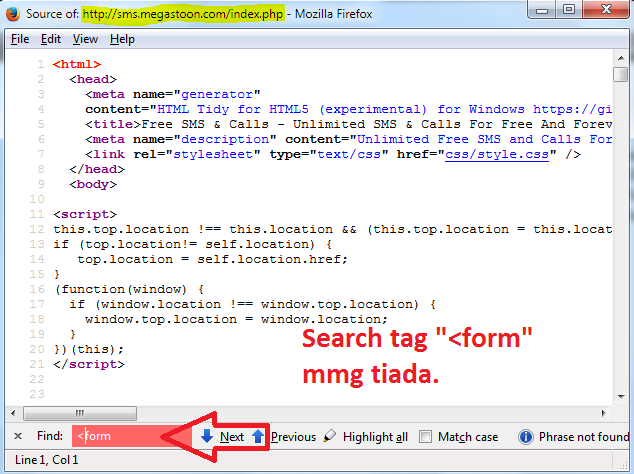Click line number 12 in the gutter
This screenshot has width=634, height=474.
tap(37, 229)
